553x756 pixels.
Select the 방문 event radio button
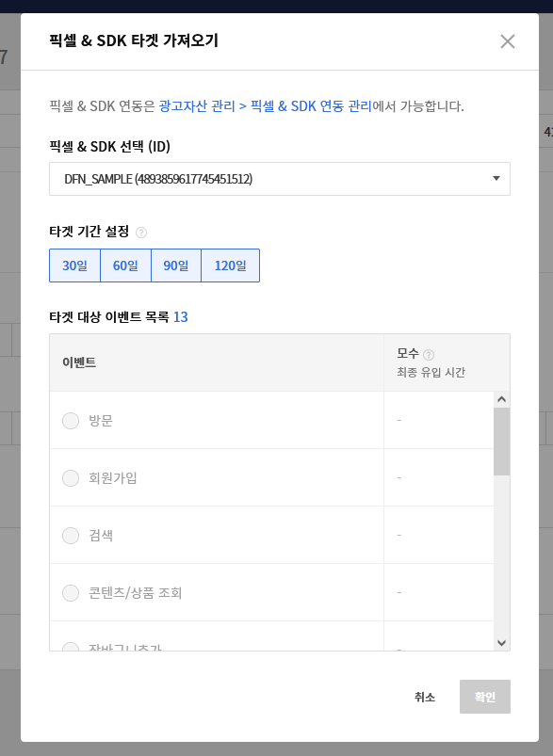[71, 421]
